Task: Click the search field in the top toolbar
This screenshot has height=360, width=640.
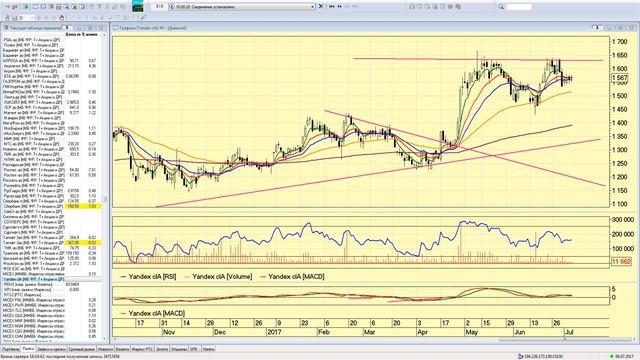Action: (519, 7)
